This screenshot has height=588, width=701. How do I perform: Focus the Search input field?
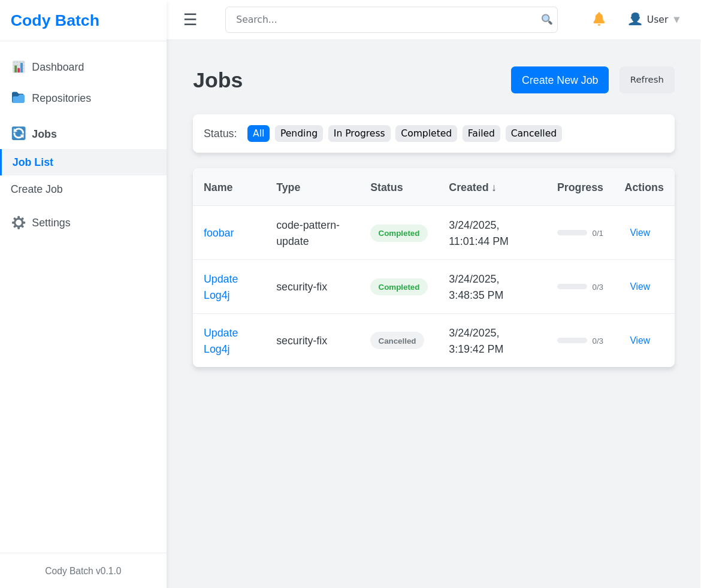(x=383, y=20)
